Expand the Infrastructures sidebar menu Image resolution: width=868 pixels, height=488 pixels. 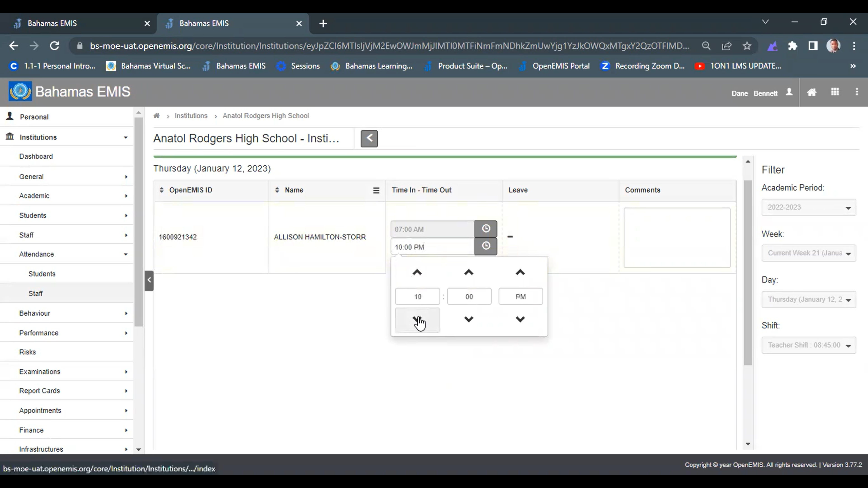(67, 449)
